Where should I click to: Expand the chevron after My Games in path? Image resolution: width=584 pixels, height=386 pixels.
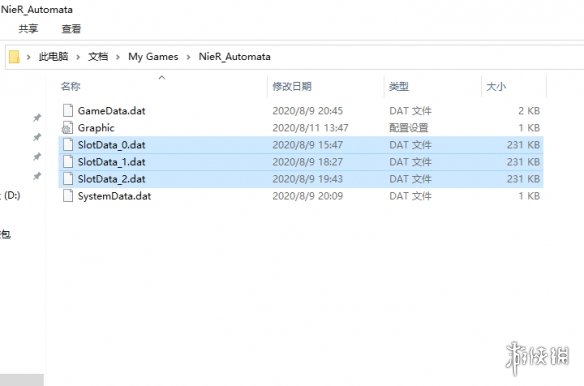[188, 57]
